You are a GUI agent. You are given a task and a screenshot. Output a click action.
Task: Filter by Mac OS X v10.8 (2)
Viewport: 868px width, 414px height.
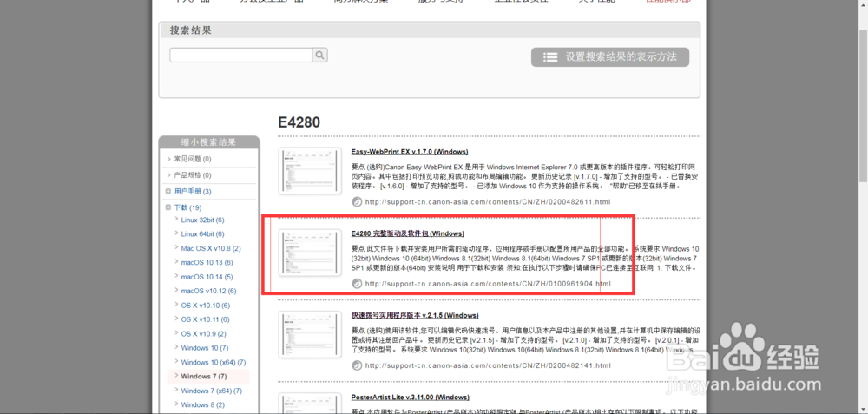click(211, 248)
